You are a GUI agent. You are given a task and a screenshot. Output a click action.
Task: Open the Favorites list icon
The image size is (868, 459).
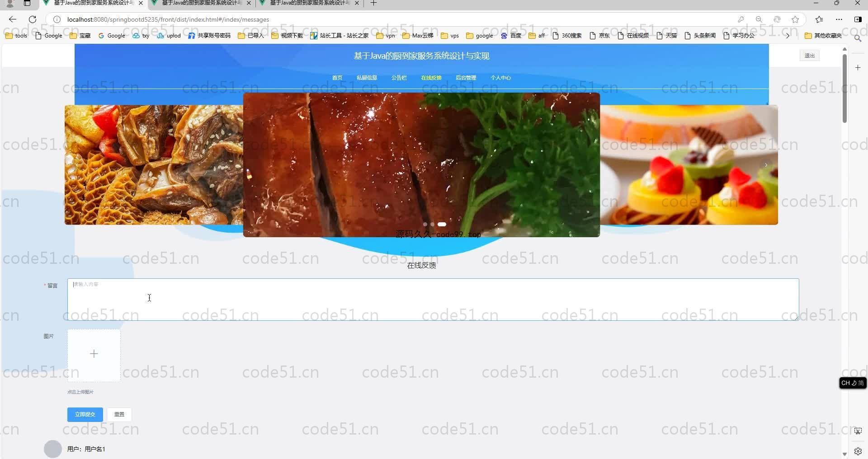tap(819, 19)
